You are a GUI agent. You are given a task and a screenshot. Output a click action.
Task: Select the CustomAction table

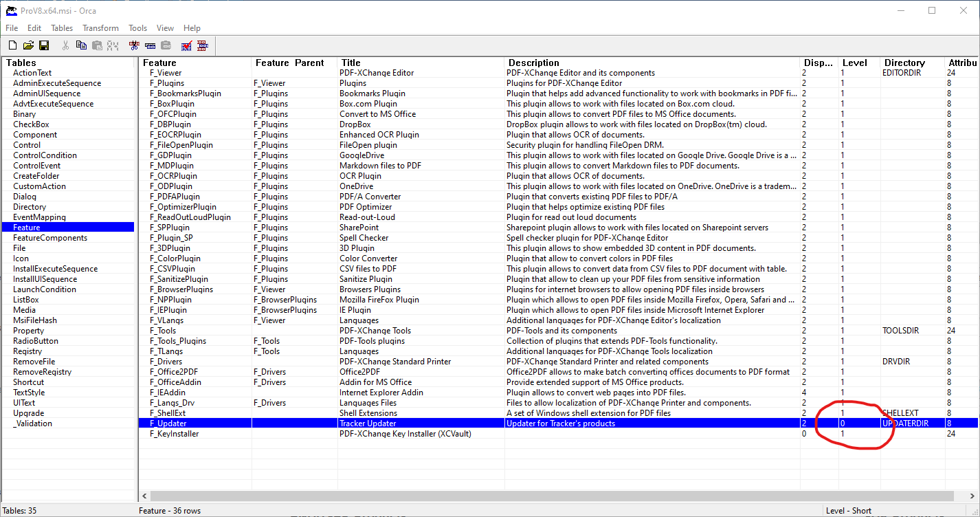point(39,186)
